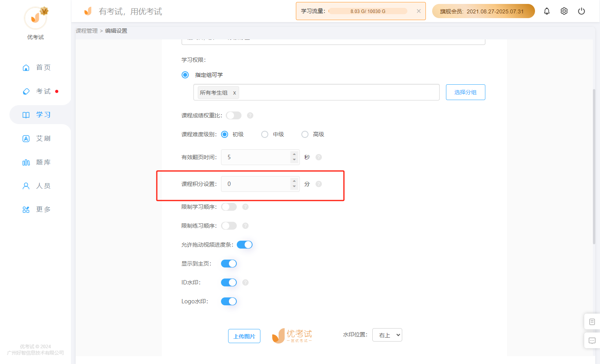
Task: Close the learning traffic banner
Action: (x=419, y=11)
